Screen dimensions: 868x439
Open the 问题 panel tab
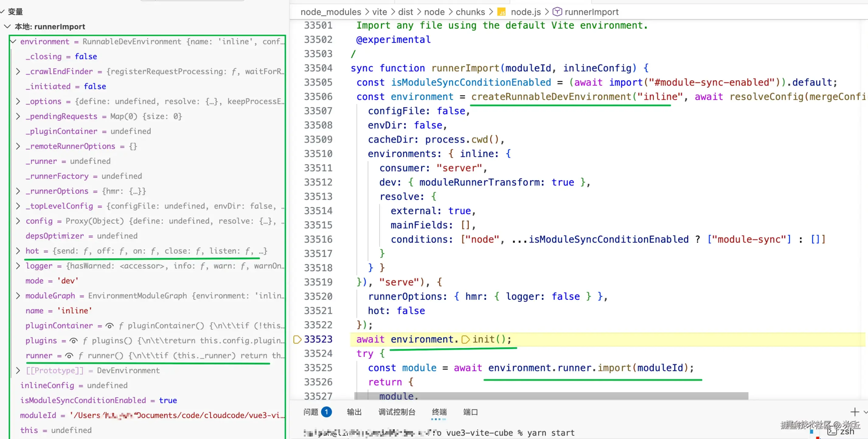[310, 412]
